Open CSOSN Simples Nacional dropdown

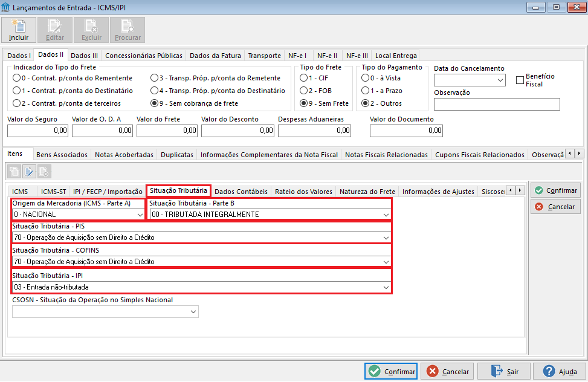(193, 312)
